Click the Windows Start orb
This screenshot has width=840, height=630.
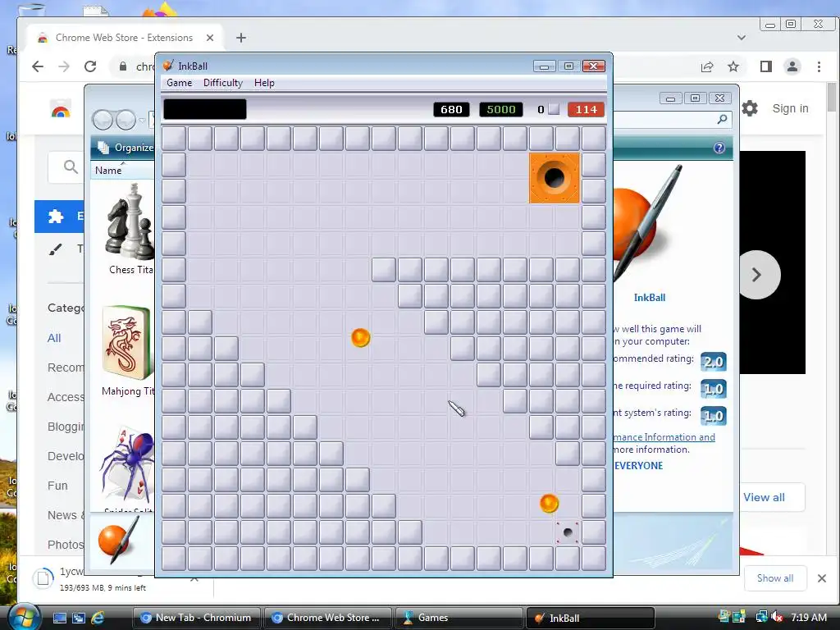tap(24, 617)
